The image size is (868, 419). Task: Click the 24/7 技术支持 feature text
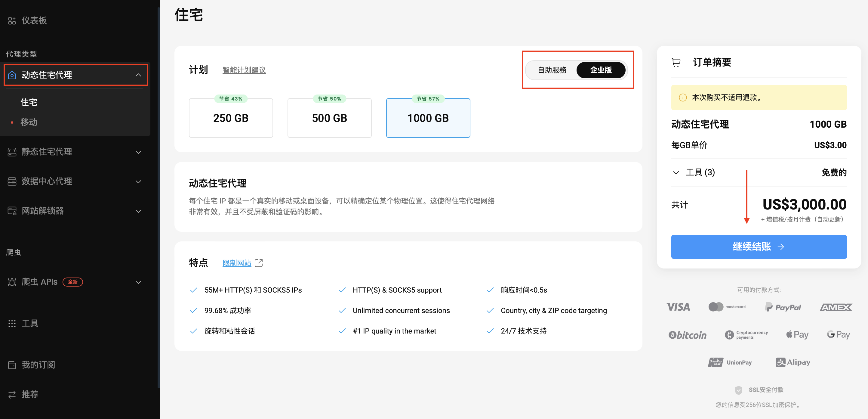tap(523, 331)
